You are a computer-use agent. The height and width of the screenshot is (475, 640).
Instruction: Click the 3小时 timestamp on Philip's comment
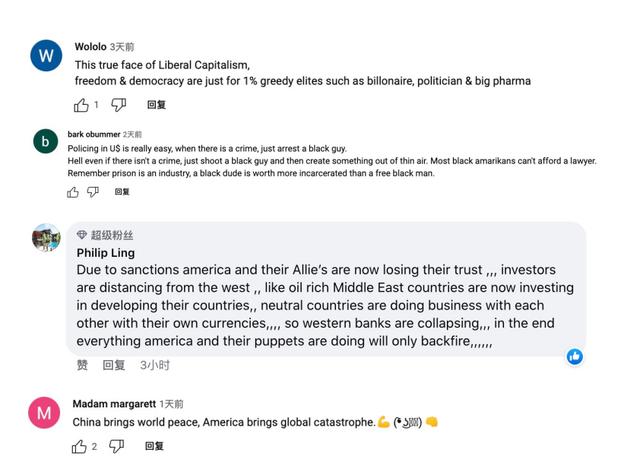[155, 365]
